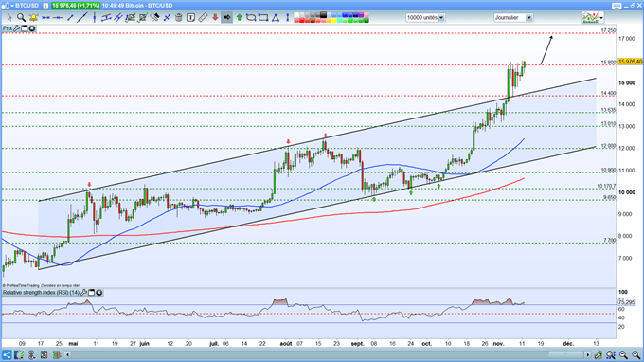Select the text annotation tool
Image resolution: width=644 pixels, height=362 pixels.
pyautogui.click(x=190, y=17)
